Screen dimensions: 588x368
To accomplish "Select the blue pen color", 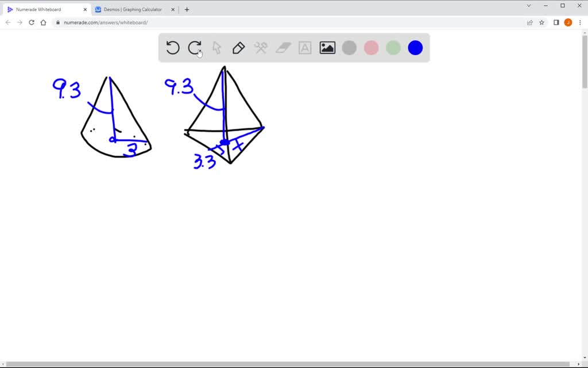I will [415, 48].
